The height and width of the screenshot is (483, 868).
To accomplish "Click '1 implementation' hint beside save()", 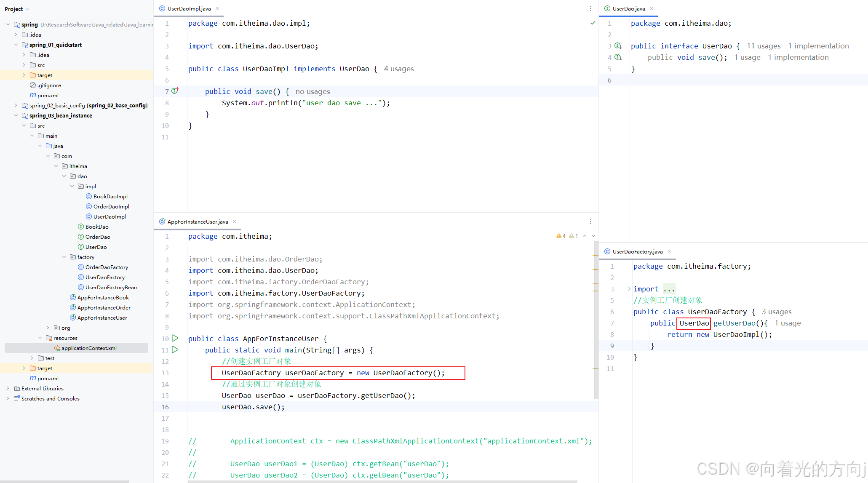I will pyautogui.click(x=798, y=57).
